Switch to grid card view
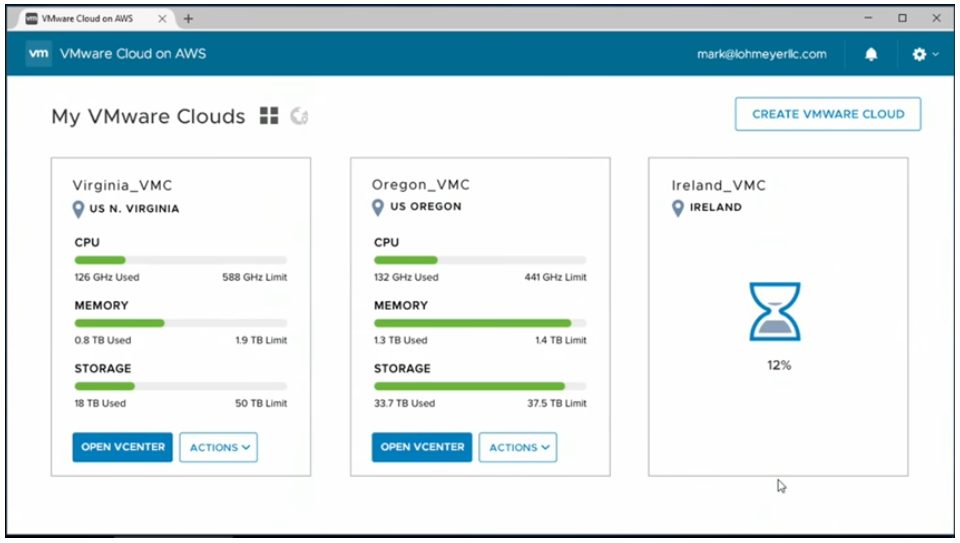The image size is (960, 543). coord(269,116)
